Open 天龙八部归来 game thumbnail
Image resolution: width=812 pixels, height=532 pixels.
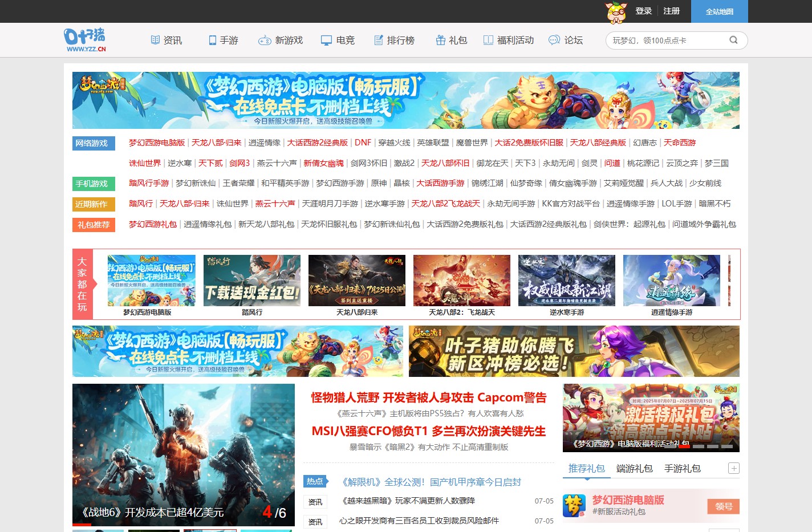pyautogui.click(x=357, y=281)
